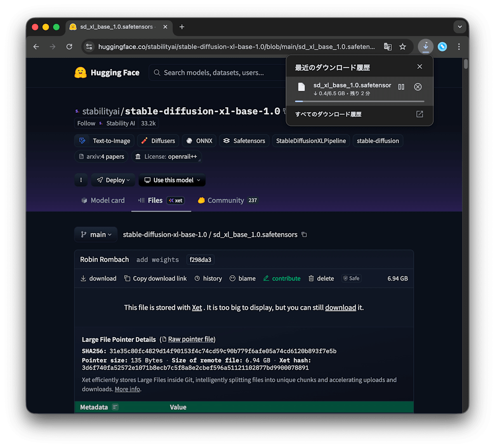Open full download history external link icon
The image size is (495, 448).
pos(420,114)
